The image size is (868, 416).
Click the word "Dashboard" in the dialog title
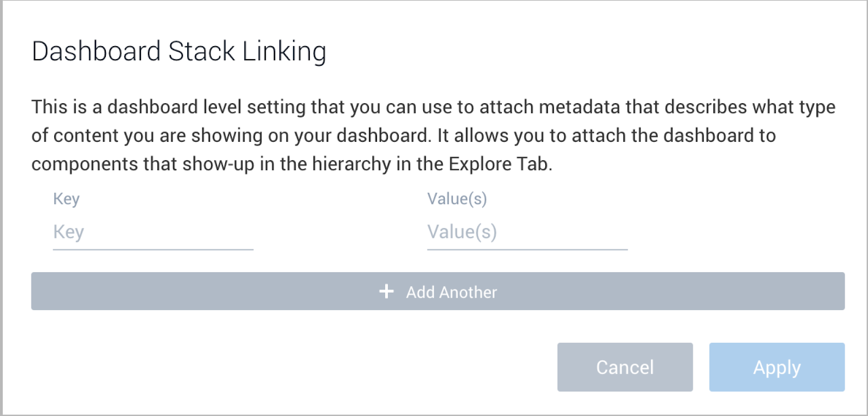(97, 52)
